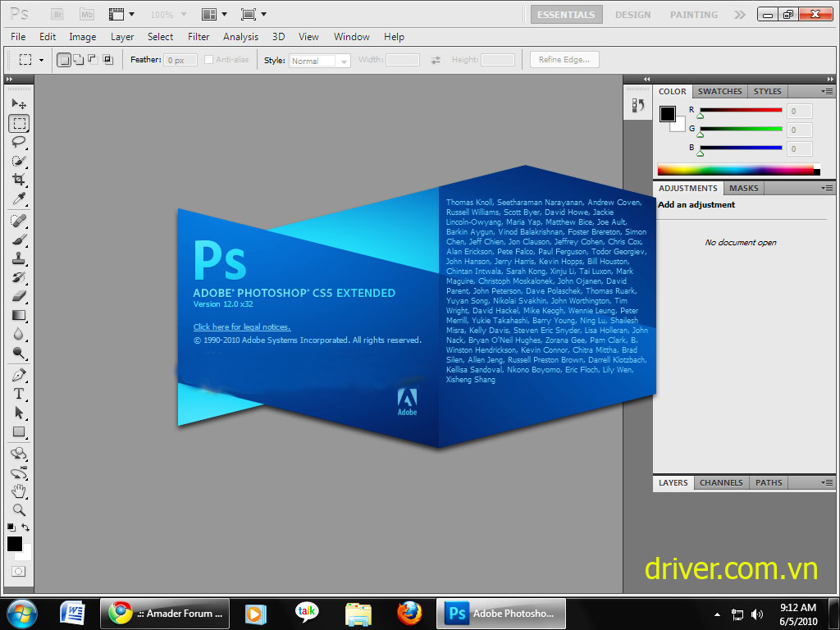Select the Lasso tool

(x=19, y=142)
